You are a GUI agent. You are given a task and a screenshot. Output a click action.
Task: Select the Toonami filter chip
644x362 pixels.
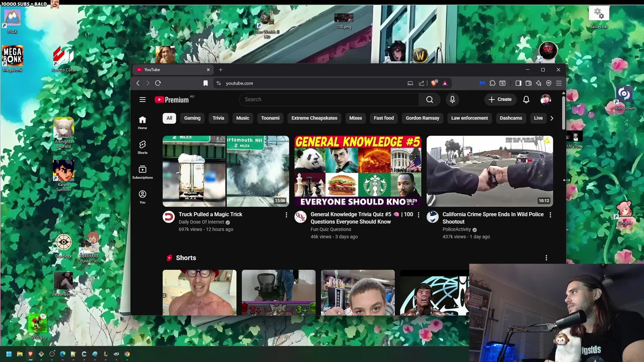pos(270,118)
